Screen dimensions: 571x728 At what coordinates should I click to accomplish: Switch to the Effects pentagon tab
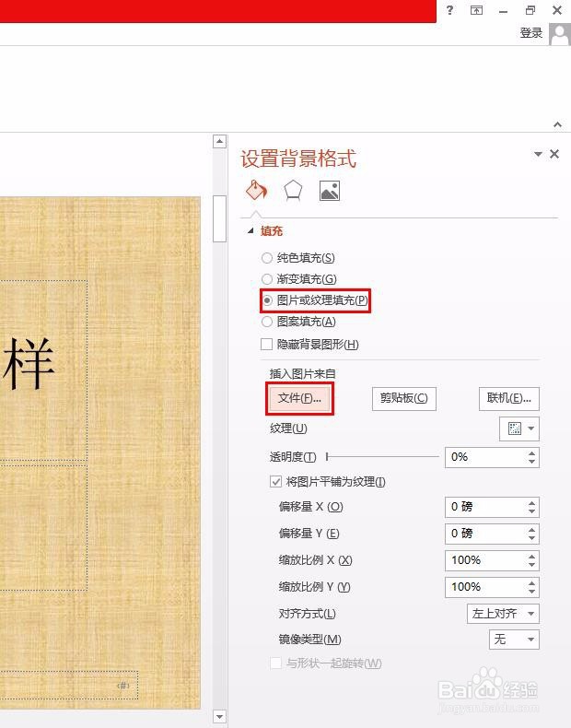[293, 191]
